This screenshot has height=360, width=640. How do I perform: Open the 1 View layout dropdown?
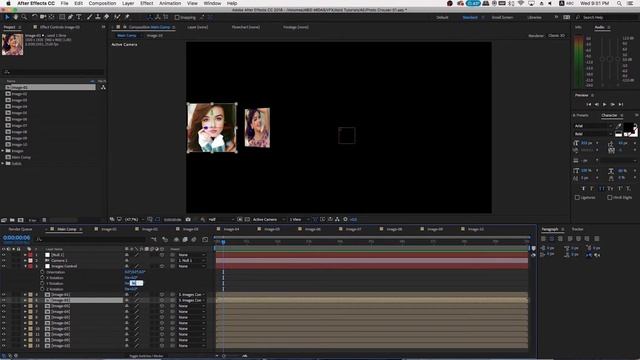coord(299,220)
